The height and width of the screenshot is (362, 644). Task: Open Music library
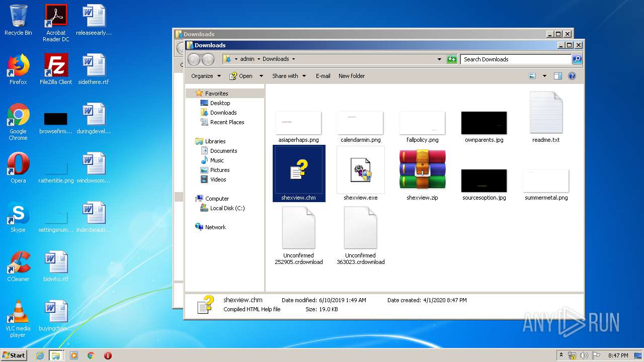[217, 160]
